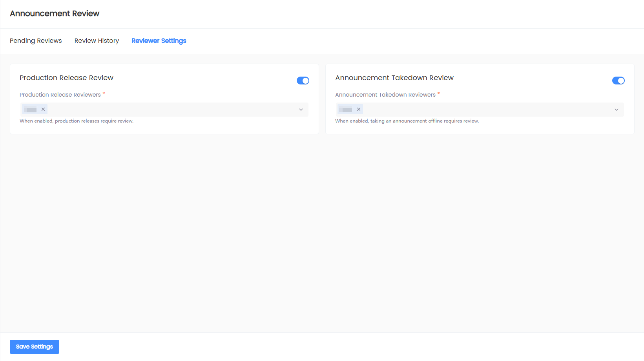Expand the Announcement Takedown Reviewers chevron arrow

(x=617, y=110)
